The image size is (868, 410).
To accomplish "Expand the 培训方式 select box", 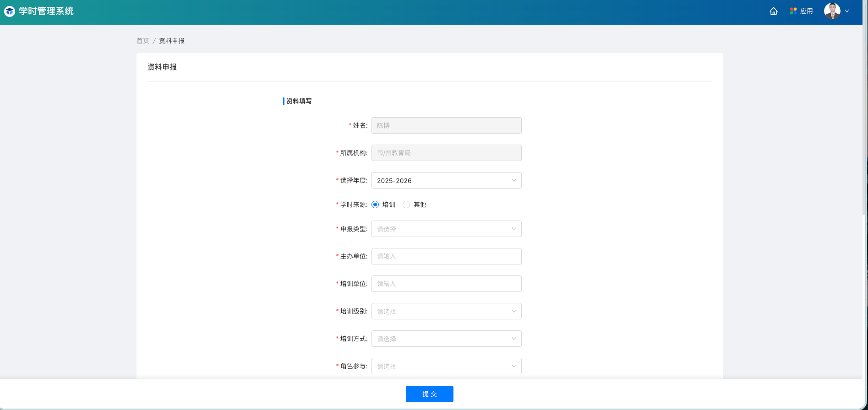I will coord(446,339).
